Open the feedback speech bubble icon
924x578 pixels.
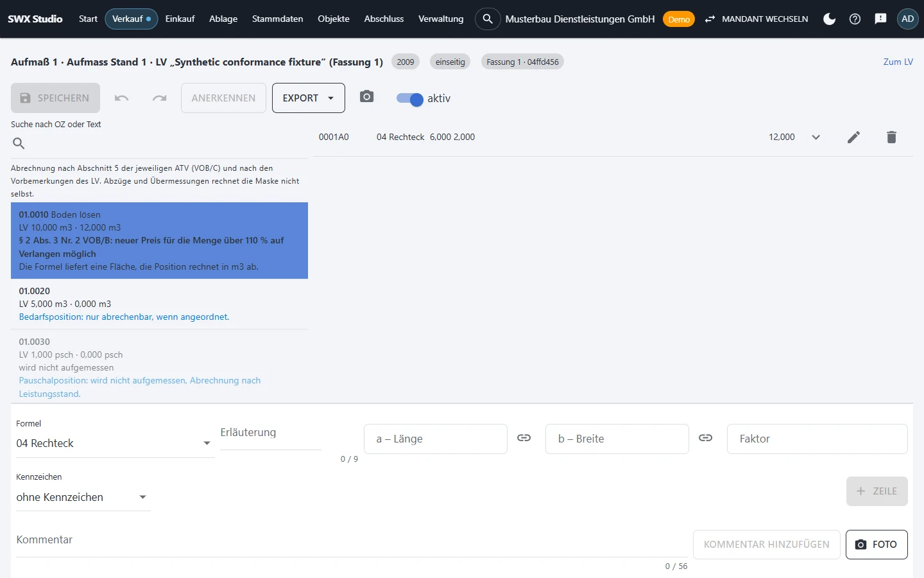pyautogui.click(x=880, y=19)
